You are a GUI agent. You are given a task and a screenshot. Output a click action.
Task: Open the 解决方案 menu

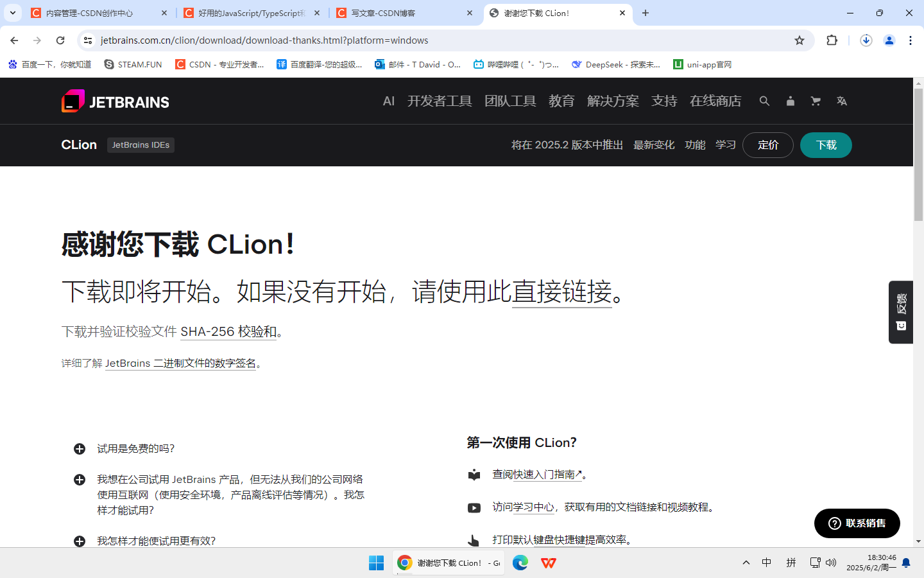tap(613, 101)
